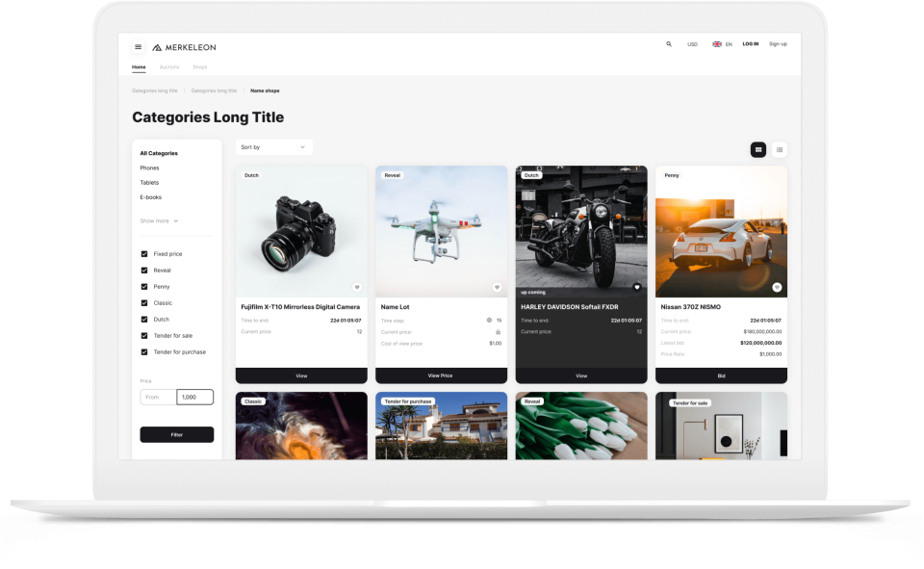Favorite the Name Lot drone
Screen dimensions: 924x569
(497, 287)
